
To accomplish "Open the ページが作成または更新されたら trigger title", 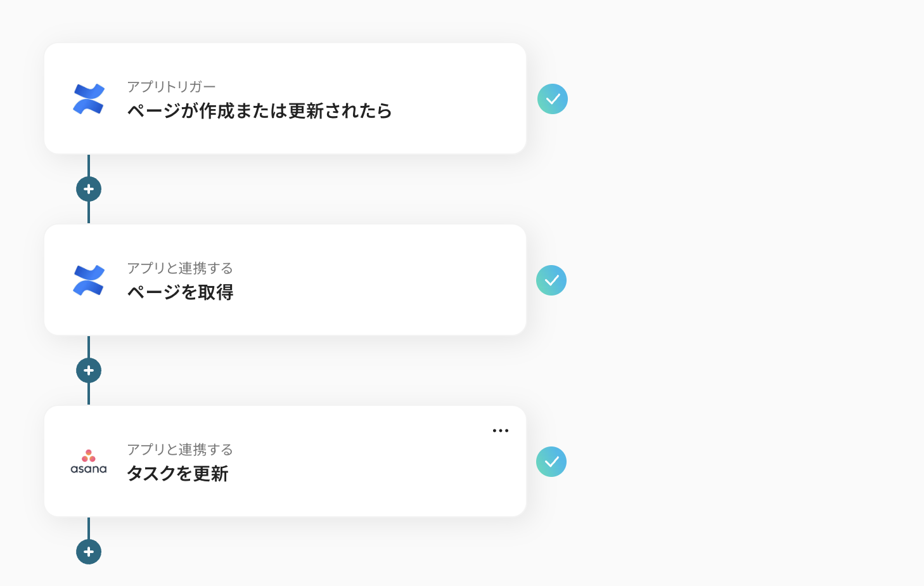I will click(x=259, y=111).
